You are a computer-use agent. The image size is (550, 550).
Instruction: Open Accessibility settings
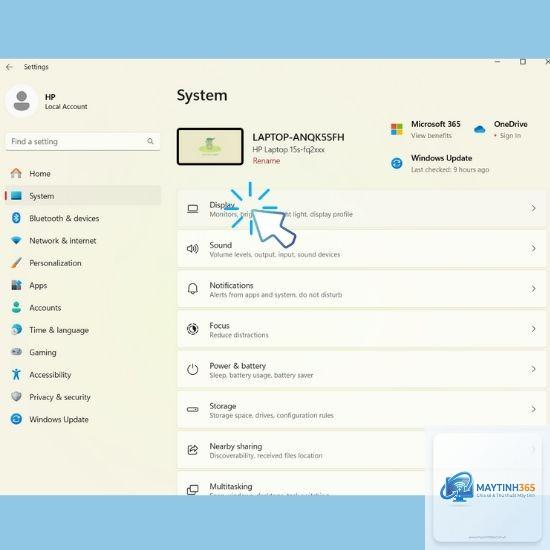(x=83, y=375)
